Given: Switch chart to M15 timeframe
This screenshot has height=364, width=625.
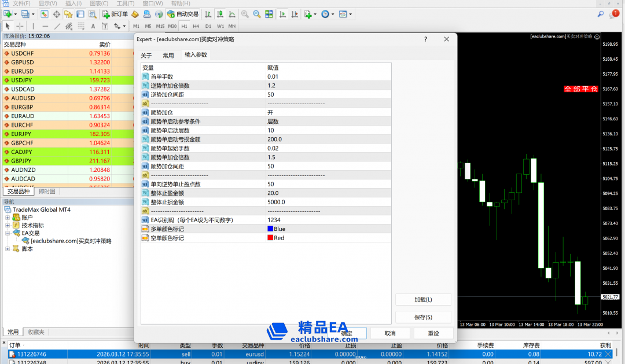Looking at the screenshot, I should 160,26.
